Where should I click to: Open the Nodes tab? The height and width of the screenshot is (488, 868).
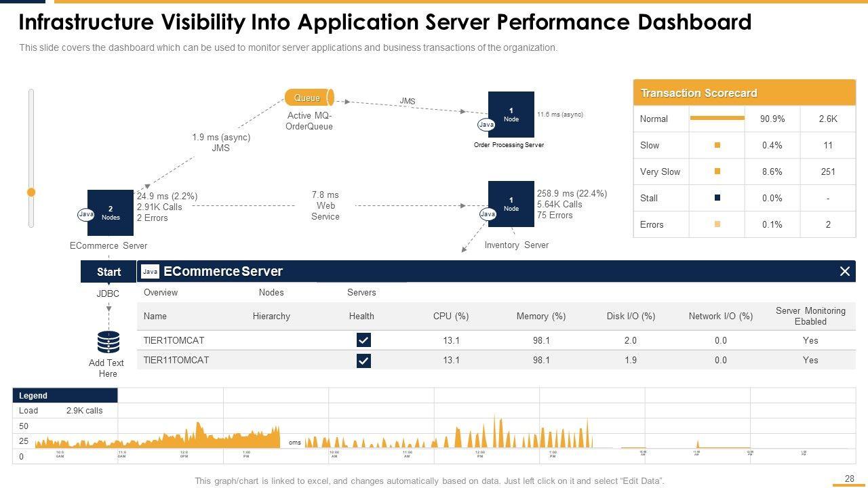[x=271, y=293]
